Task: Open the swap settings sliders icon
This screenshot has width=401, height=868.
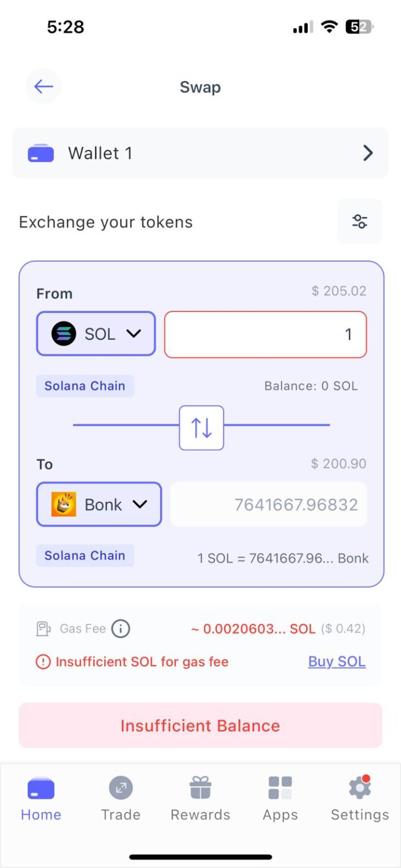Action: pyautogui.click(x=360, y=222)
